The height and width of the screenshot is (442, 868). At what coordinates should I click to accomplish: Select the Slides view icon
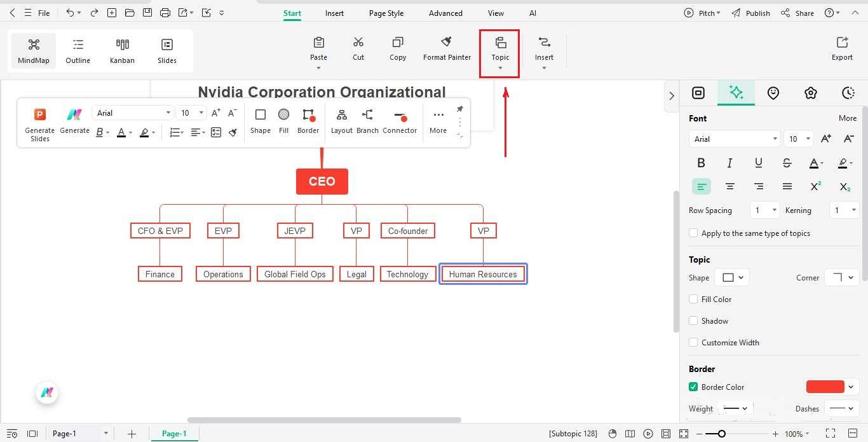pos(166,51)
